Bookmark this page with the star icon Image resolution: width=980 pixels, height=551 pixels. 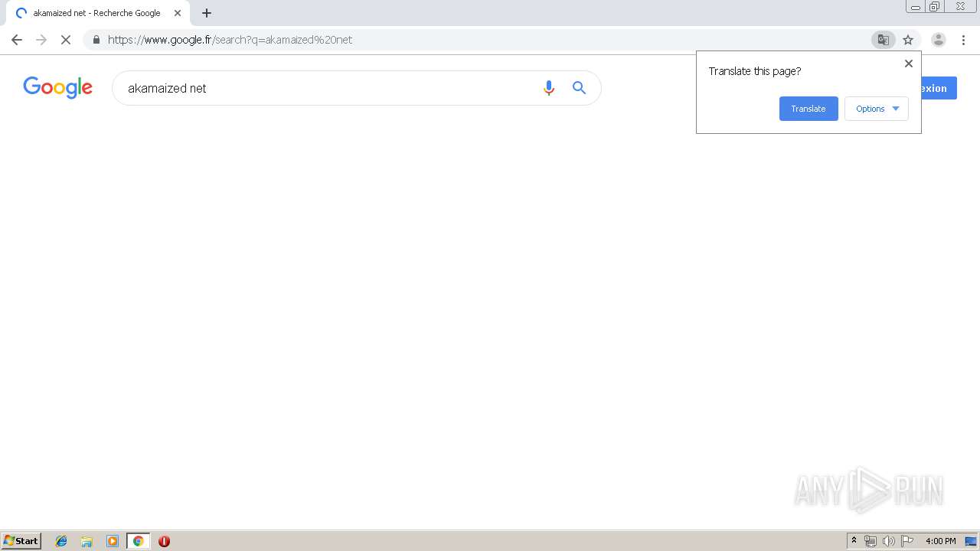pos(908,40)
